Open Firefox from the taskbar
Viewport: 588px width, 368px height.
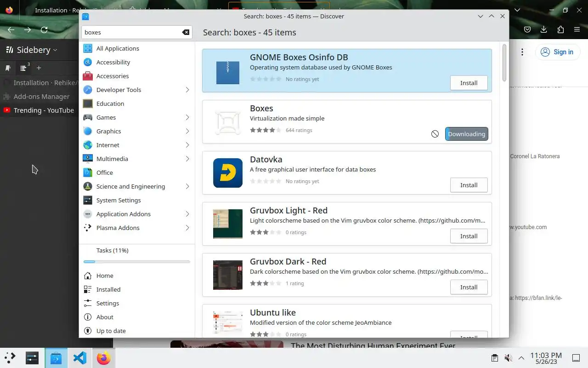104,358
